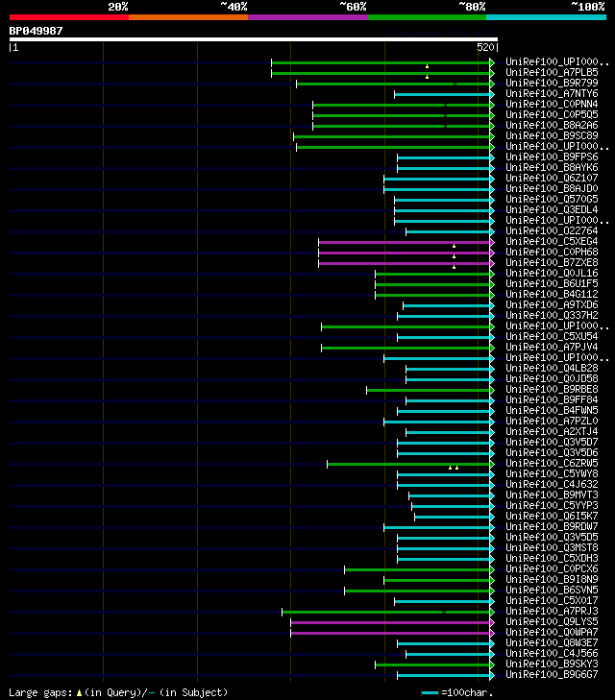Click hit label UniRef100_A7PRJ3
Viewport: 615px width, 700px height.
(x=552, y=611)
